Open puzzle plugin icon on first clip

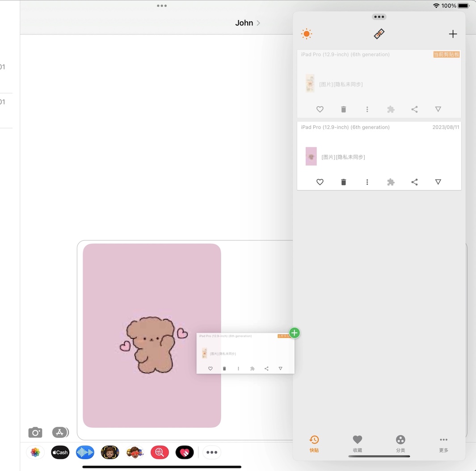coord(391,109)
